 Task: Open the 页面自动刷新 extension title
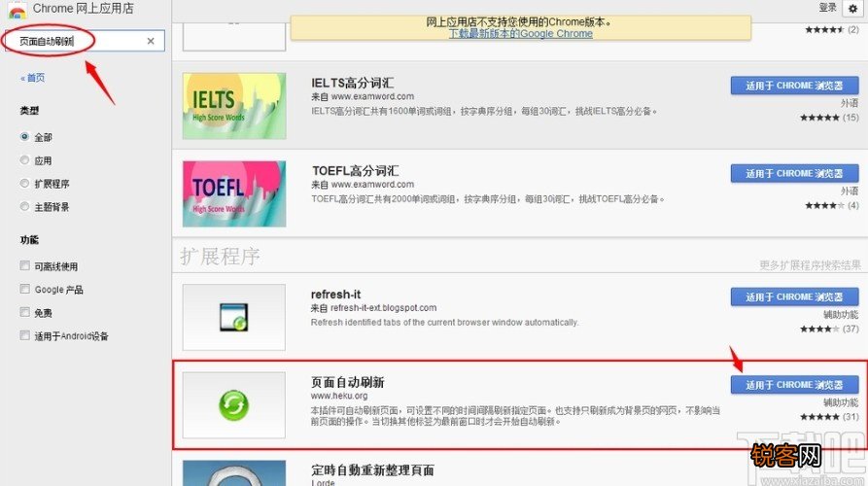[348, 382]
